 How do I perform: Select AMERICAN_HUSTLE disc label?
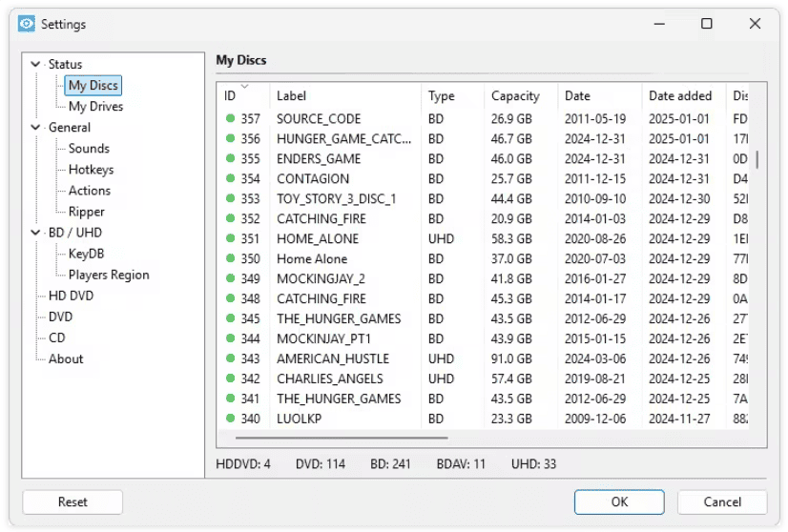333,358
